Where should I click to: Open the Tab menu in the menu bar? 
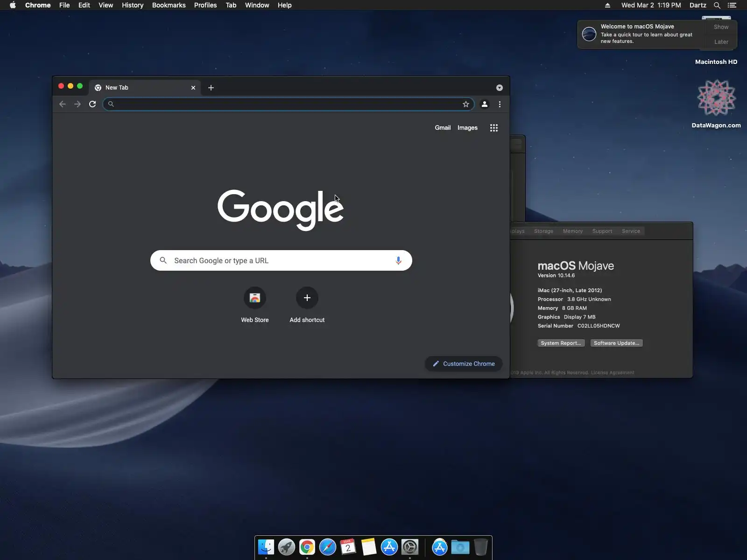231,5
